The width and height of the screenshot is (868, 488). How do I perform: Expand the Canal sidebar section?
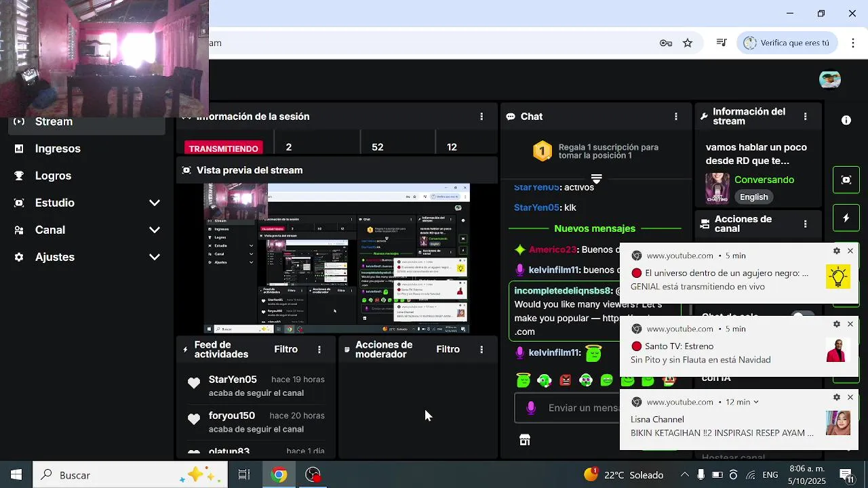point(155,230)
